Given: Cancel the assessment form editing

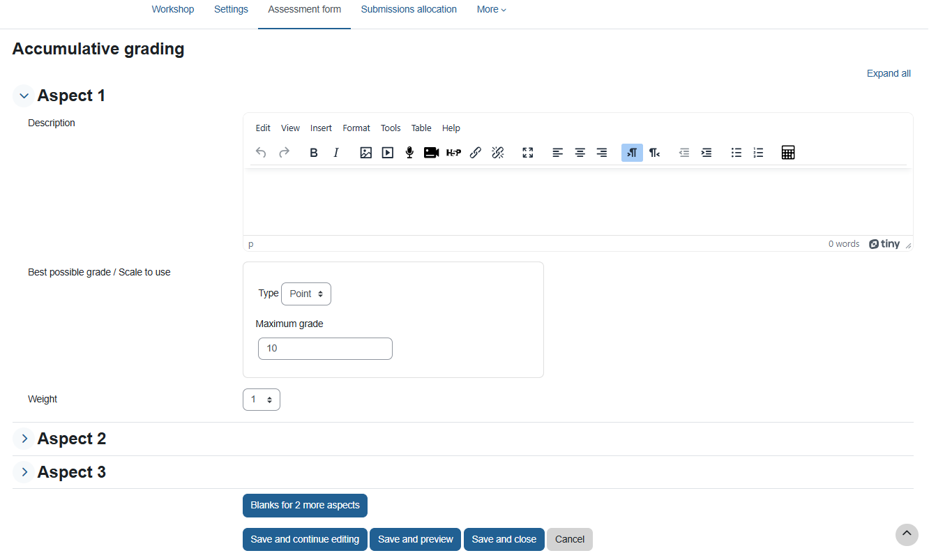Looking at the screenshot, I should tap(570, 540).
